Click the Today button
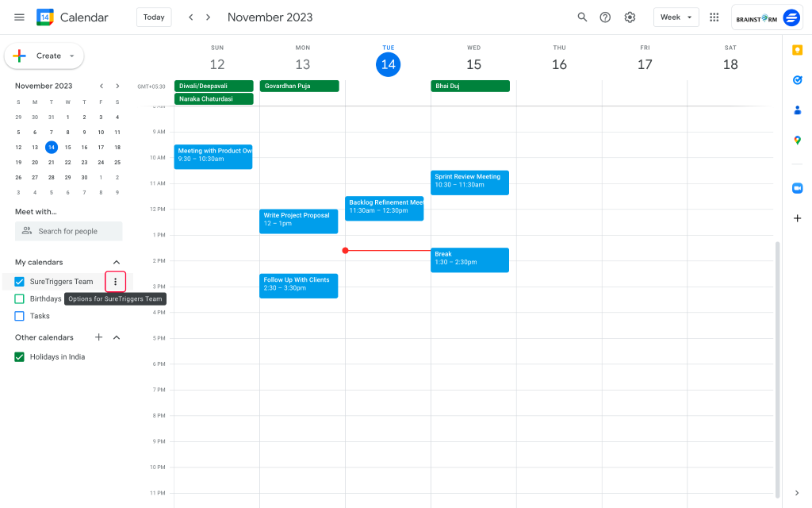 pos(154,17)
